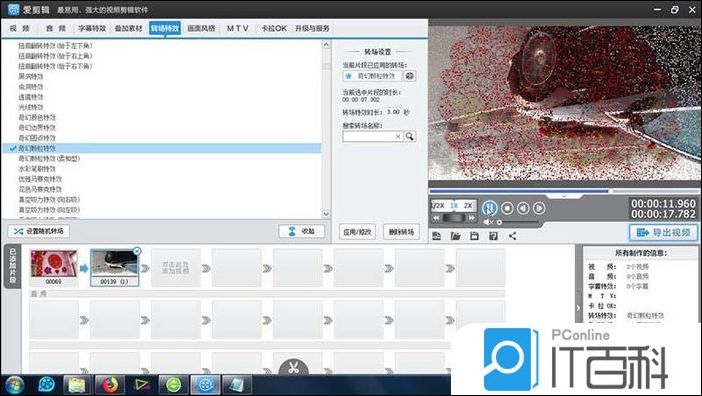Screen dimensions: 702x396
Task: Click the Windows Start orb
Action: click(15, 385)
